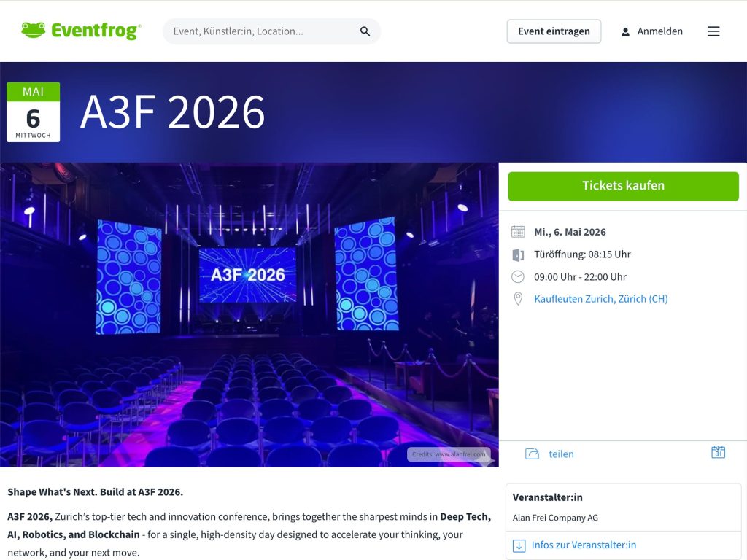
Task: Click the calendar icon beside the event date
Action: click(x=518, y=231)
